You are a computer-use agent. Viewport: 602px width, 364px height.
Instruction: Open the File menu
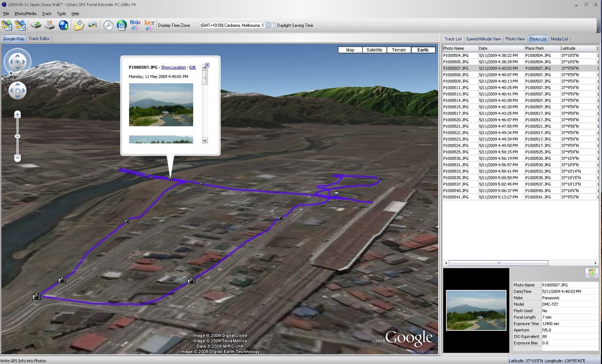click(6, 14)
